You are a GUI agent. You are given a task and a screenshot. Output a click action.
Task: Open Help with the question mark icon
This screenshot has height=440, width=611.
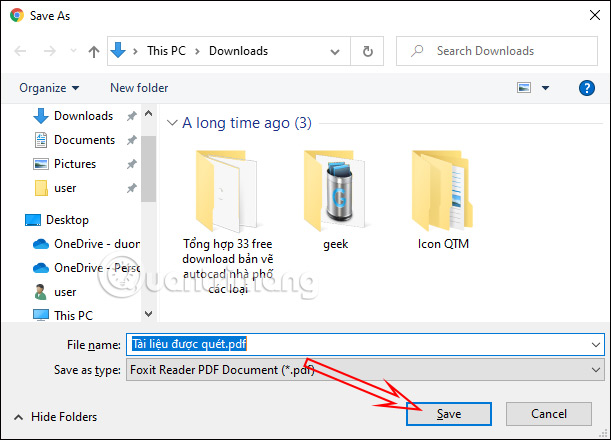pyautogui.click(x=586, y=88)
